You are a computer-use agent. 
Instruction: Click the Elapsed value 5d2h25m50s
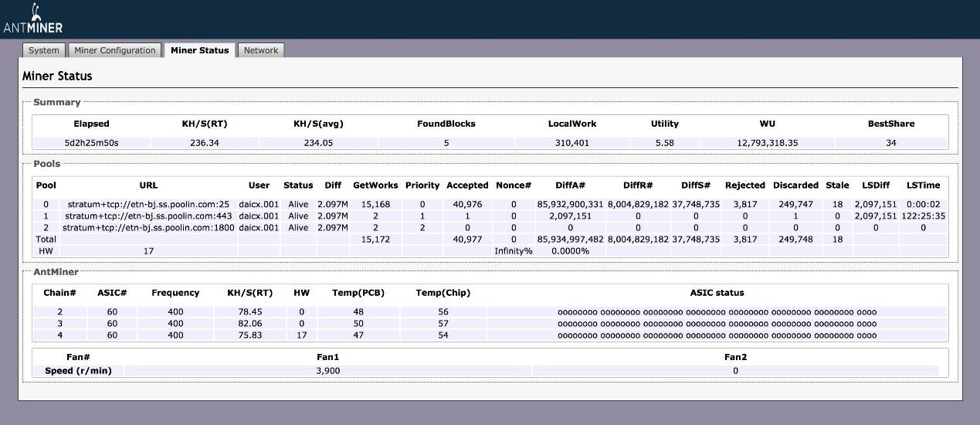92,143
